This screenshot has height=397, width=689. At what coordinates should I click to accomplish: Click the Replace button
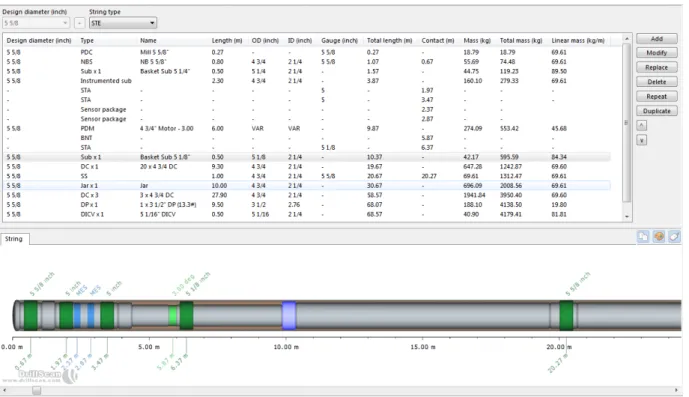656,67
